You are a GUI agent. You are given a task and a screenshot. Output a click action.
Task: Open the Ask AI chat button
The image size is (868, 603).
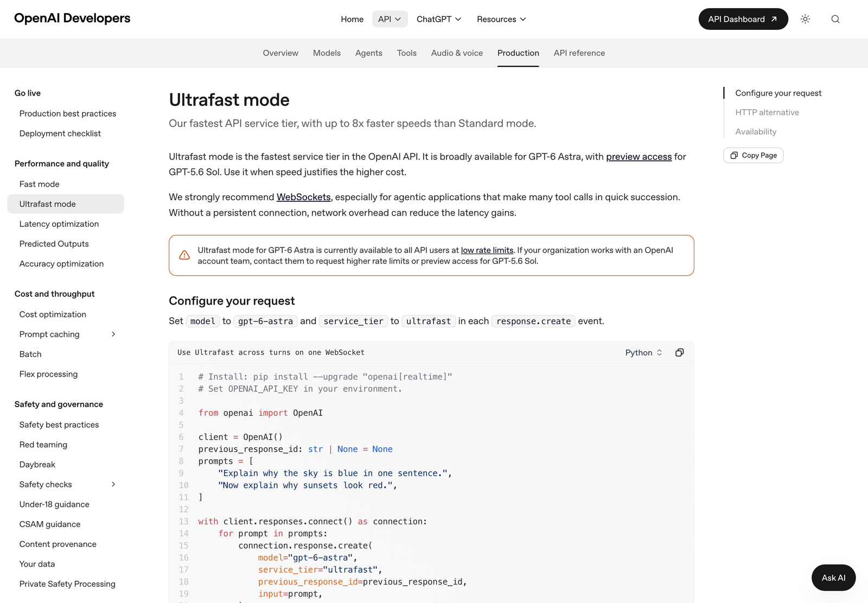[x=834, y=578]
